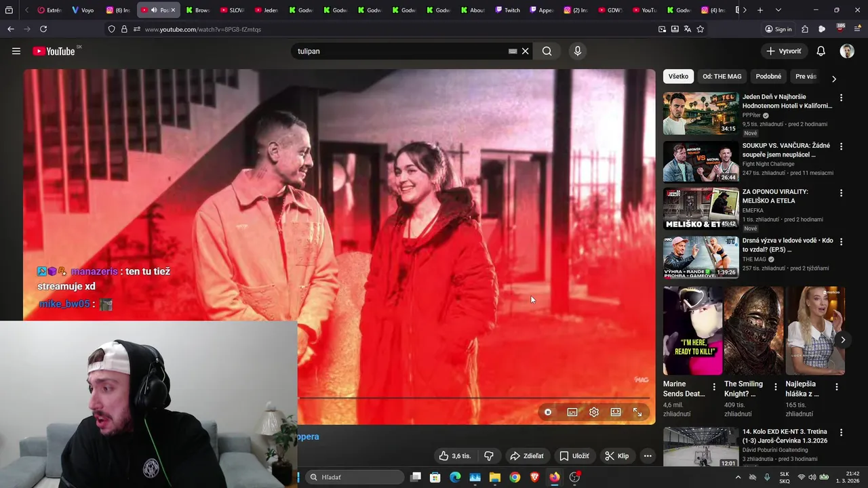Click the Zdieľať share button
The image size is (868, 488).
[527, 456]
